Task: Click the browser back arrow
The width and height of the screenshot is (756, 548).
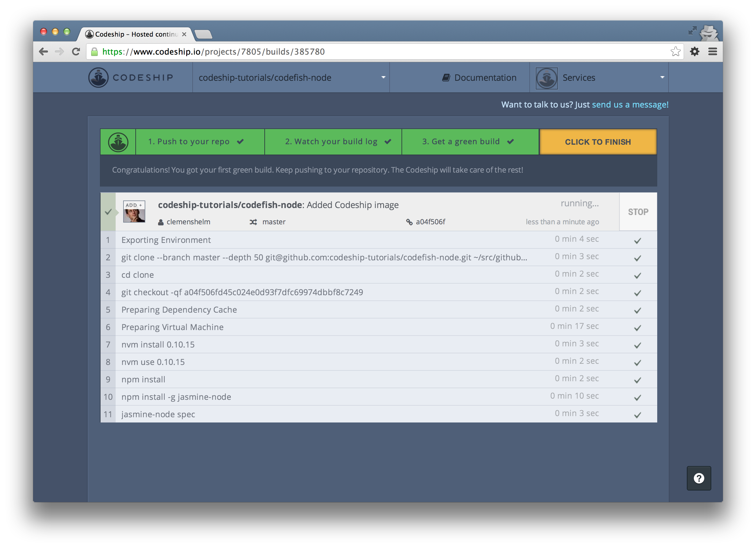Action: [x=44, y=51]
